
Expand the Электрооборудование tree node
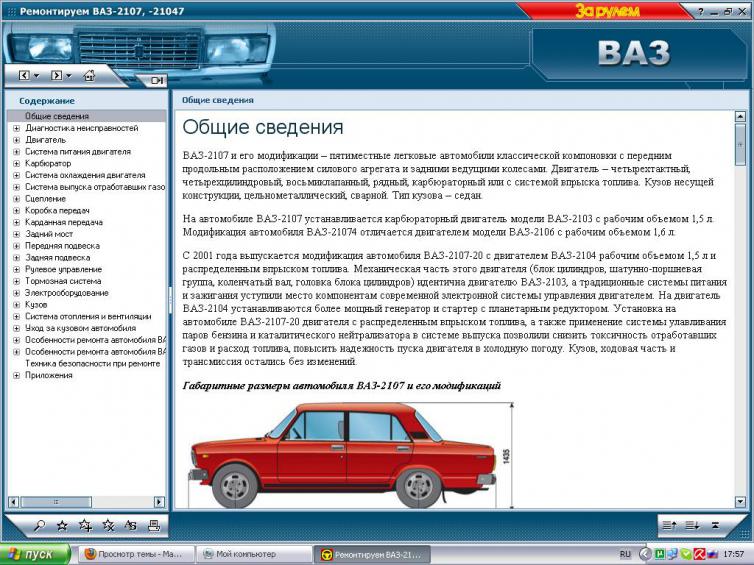(16, 293)
